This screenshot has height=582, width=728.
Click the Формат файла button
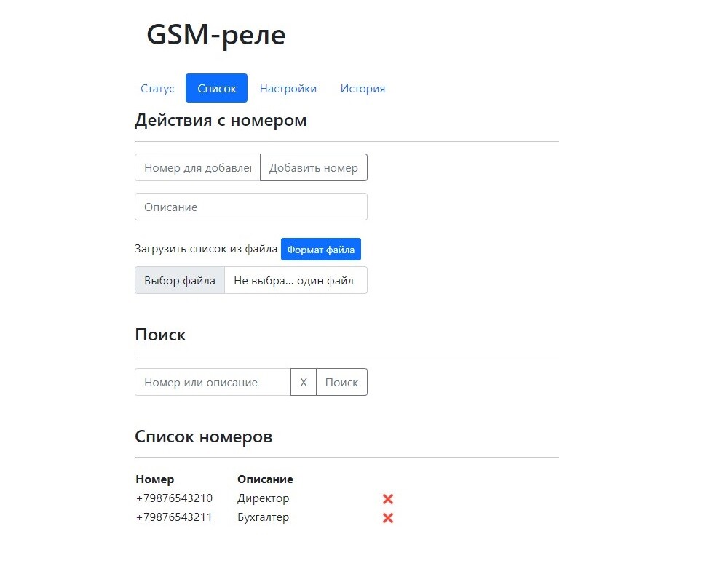point(320,250)
